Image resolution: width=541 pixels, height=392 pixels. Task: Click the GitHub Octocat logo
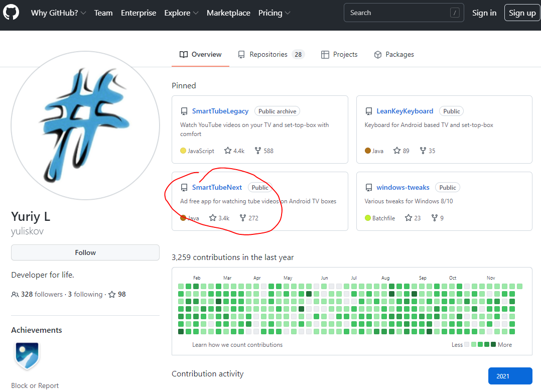pyautogui.click(x=11, y=13)
